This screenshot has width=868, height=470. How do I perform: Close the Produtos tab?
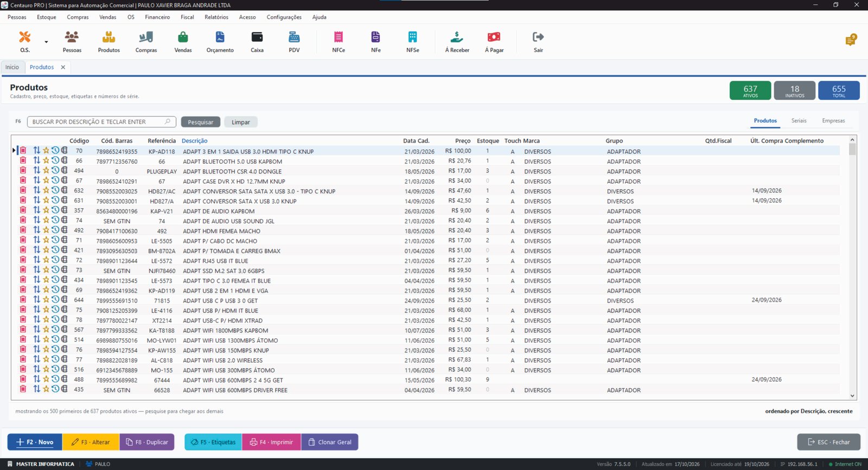(63, 67)
